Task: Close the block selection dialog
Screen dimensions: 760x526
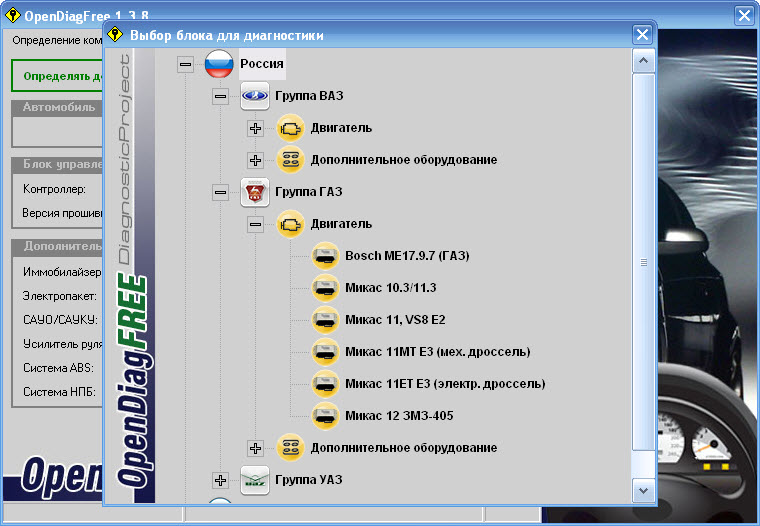Action: tap(642, 34)
